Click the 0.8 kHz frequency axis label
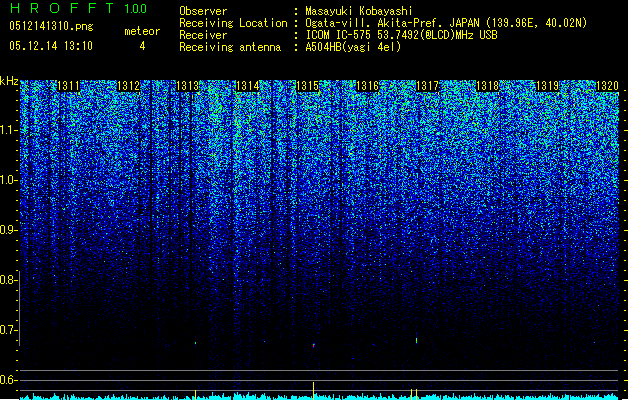 click(9, 280)
